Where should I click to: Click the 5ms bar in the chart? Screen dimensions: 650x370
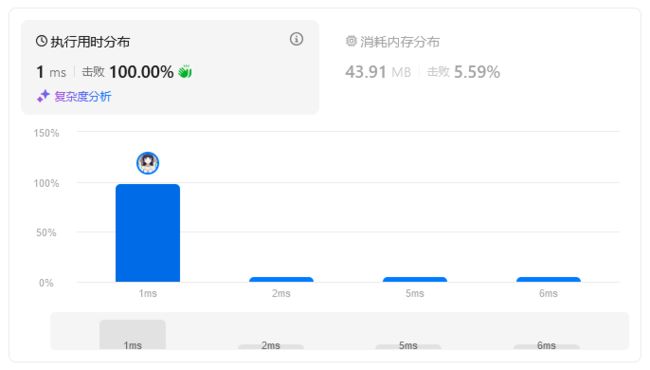click(415, 280)
